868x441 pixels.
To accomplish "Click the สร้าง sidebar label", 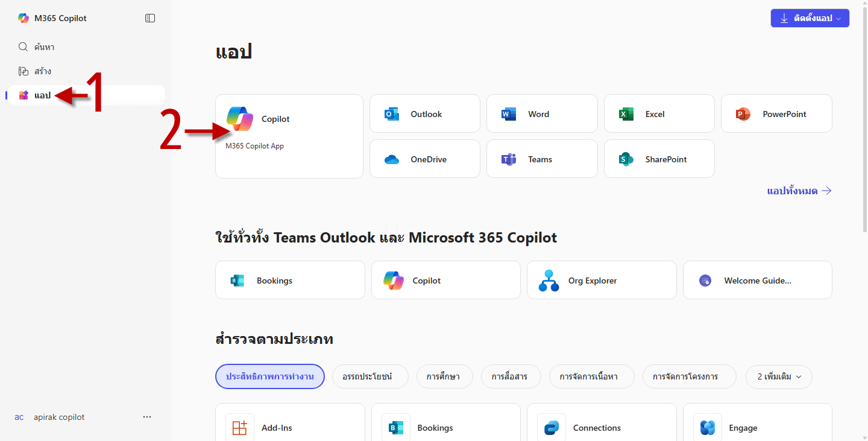I will point(43,71).
